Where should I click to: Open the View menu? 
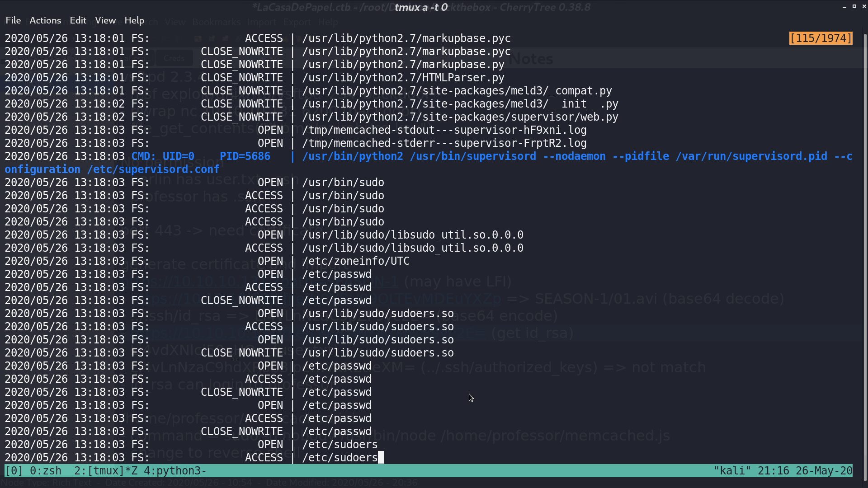click(x=105, y=20)
